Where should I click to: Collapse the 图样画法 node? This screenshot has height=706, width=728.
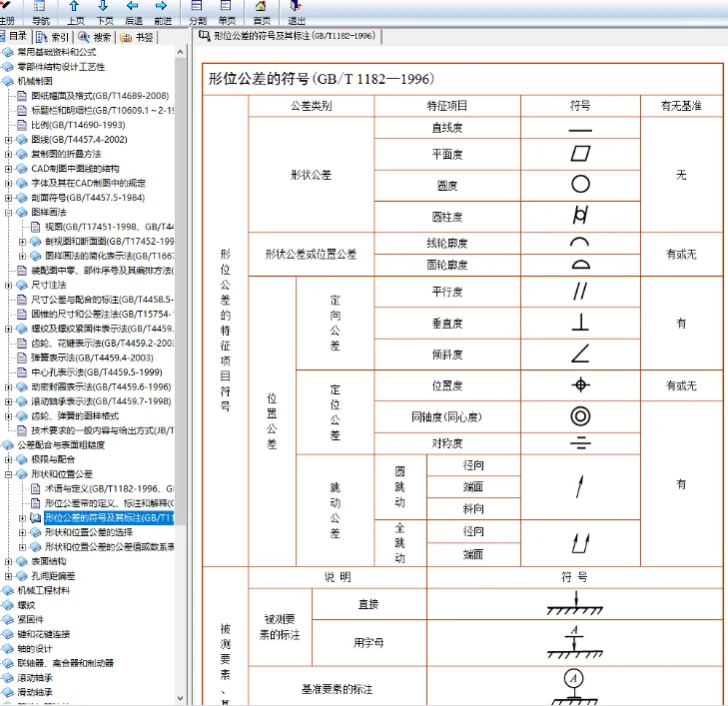click(8, 213)
